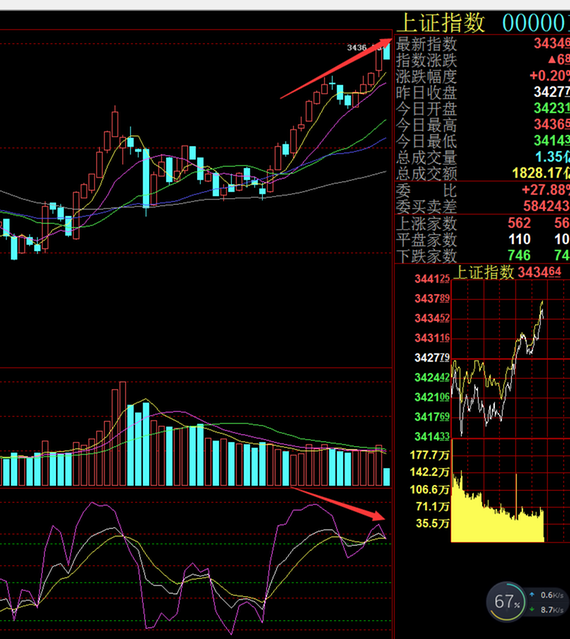Click the index code 00000 in the header
570x639 pixels.
click(x=535, y=23)
